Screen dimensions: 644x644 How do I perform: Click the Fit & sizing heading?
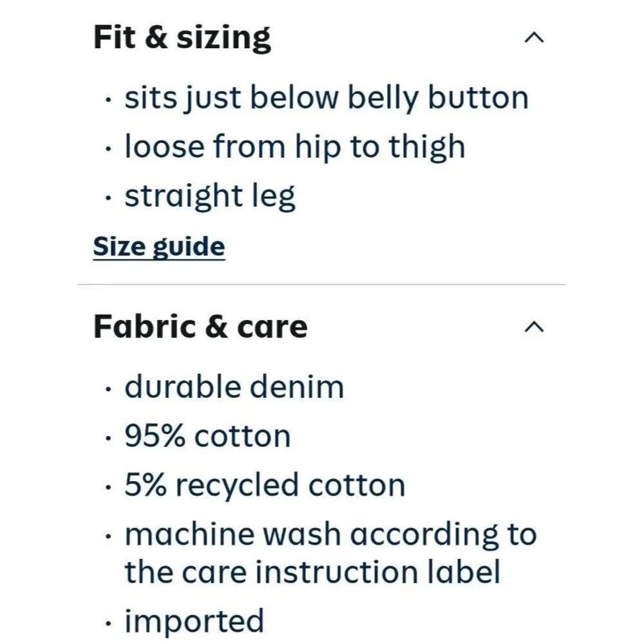(x=182, y=38)
